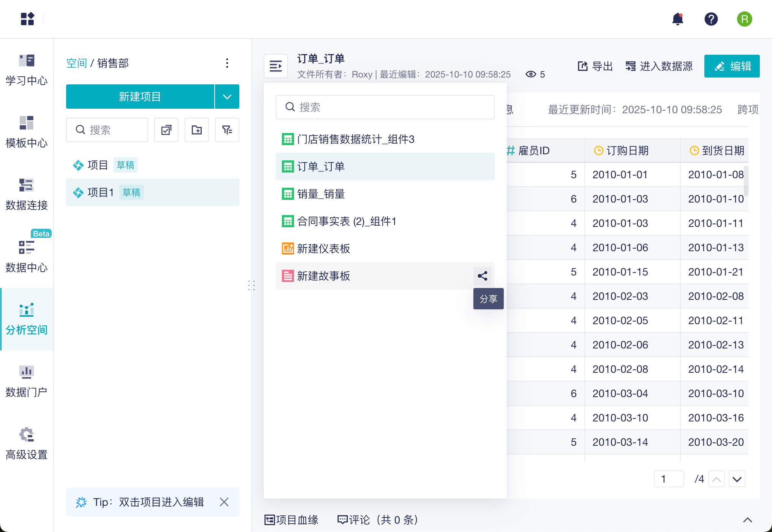This screenshot has height=532, width=772.
Task: Go to next page with down chevron
Action: [x=737, y=479]
